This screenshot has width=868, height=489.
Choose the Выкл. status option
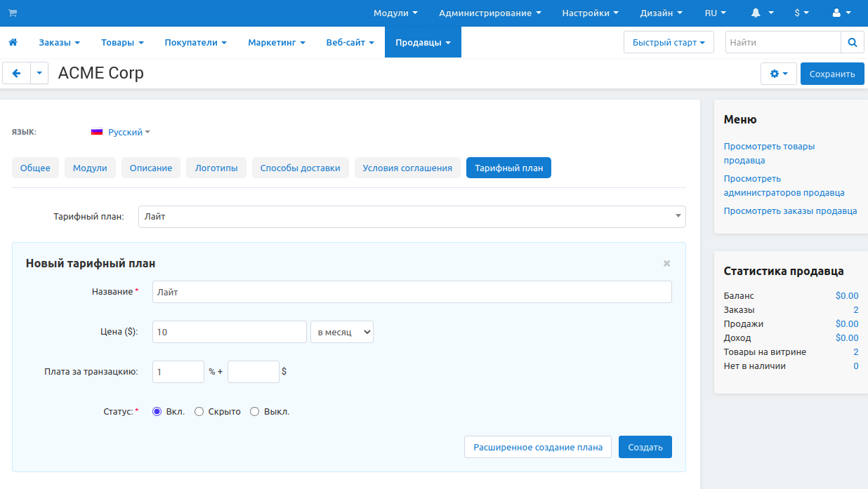(x=255, y=412)
